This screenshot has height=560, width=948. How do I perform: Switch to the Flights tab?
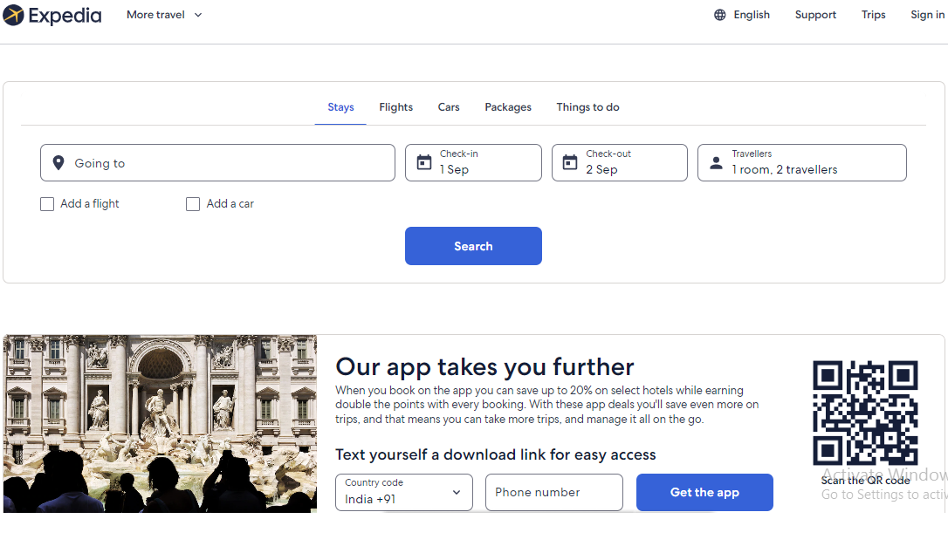coord(395,107)
